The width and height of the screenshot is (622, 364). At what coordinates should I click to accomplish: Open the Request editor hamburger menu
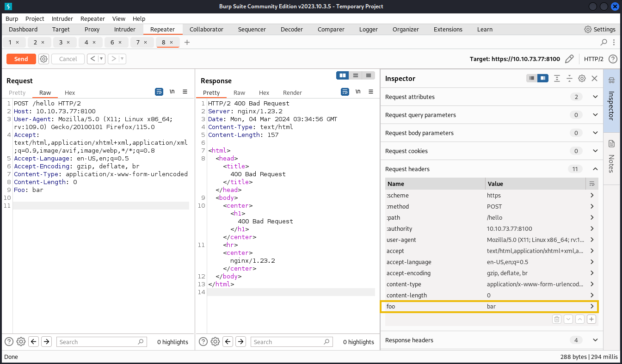[185, 92]
